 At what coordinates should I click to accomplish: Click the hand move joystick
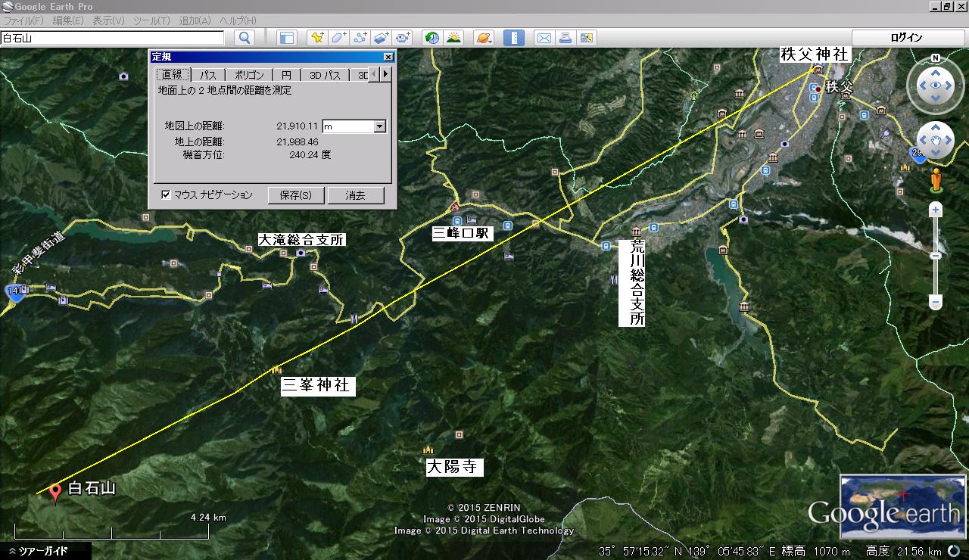[936, 141]
